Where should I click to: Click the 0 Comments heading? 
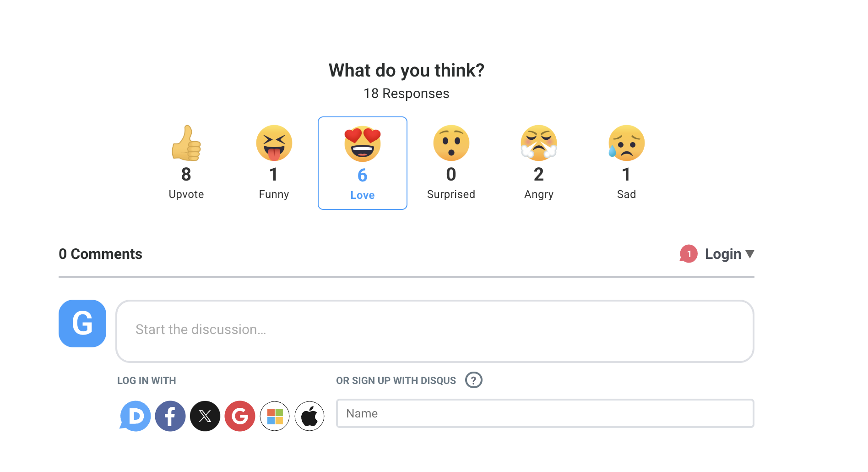tap(100, 254)
